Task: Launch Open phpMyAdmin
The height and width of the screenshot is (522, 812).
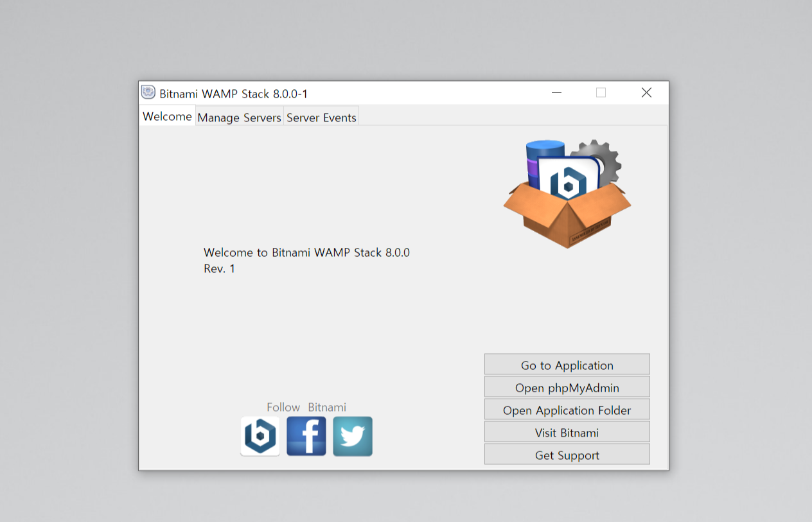Action: click(x=567, y=387)
